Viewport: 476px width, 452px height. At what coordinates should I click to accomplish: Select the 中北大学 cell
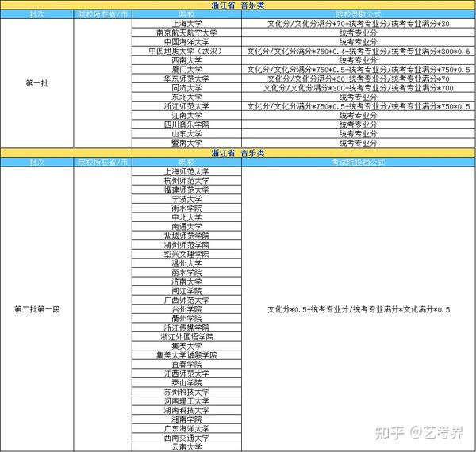pyautogui.click(x=186, y=217)
